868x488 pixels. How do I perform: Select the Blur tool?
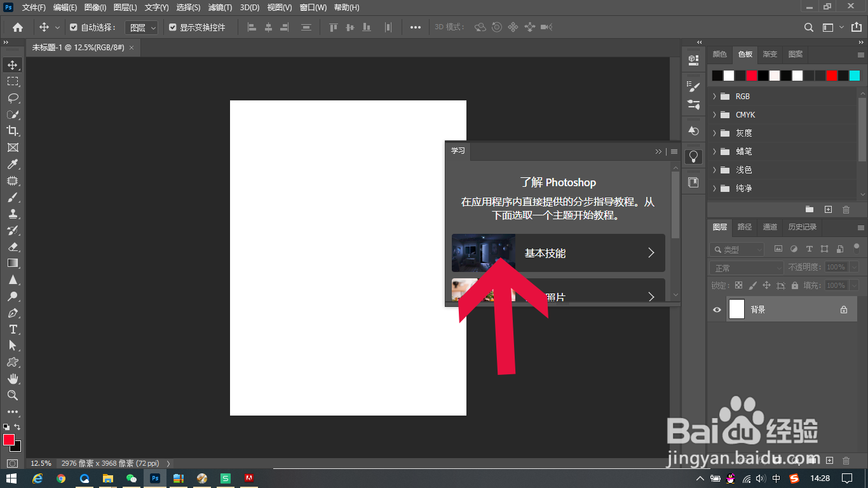(x=12, y=280)
